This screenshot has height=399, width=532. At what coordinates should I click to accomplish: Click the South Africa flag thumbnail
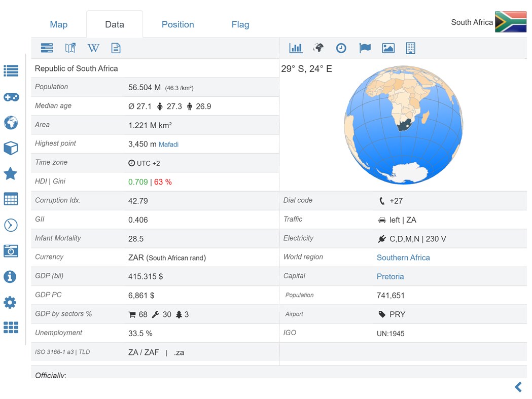510,22
